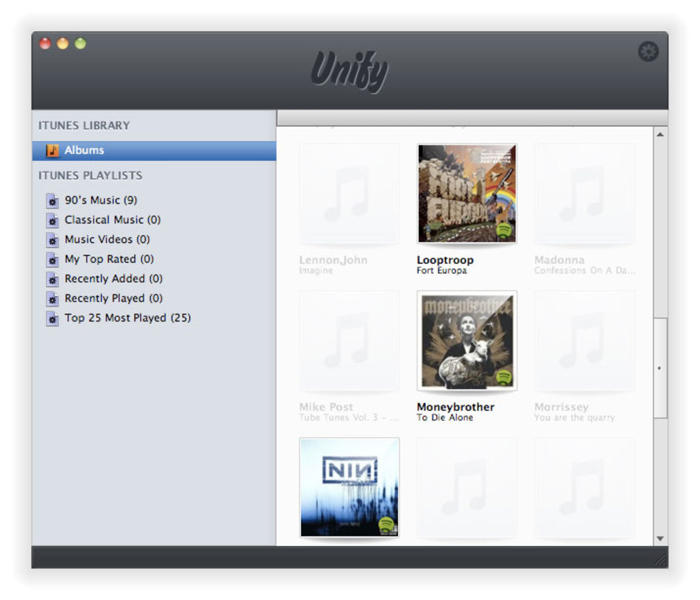Select Top 25 Most Played playlist
The image size is (700, 600).
click(x=127, y=318)
